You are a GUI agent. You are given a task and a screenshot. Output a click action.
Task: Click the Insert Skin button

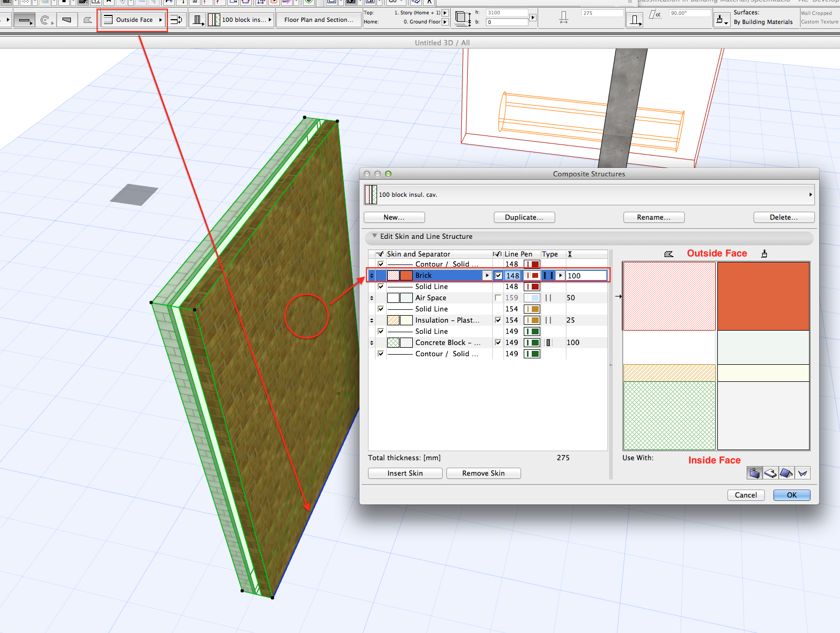(405, 473)
